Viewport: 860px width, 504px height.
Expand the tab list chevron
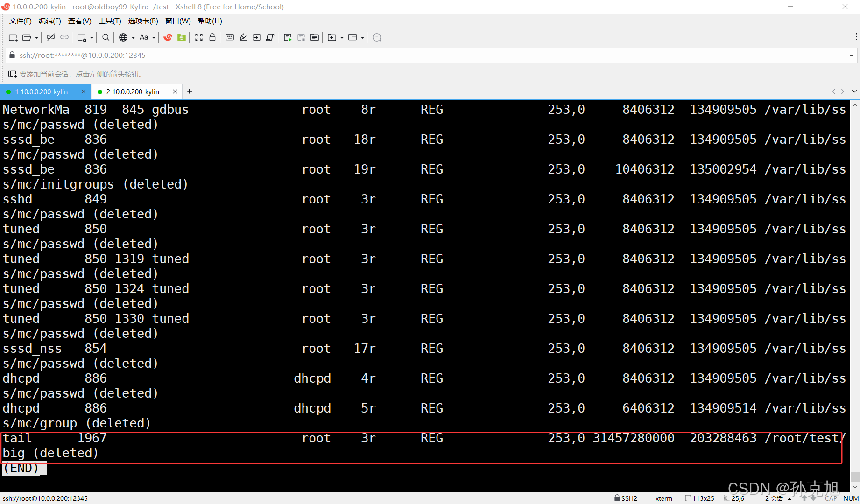point(854,91)
